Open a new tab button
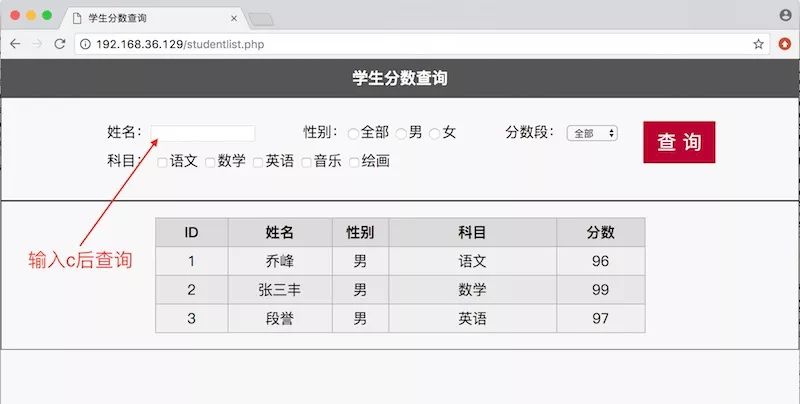 coord(261,20)
